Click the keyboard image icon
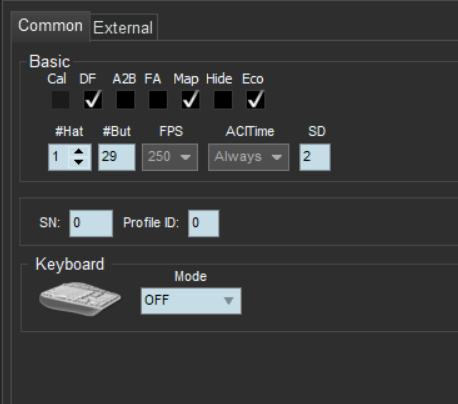 (x=80, y=299)
